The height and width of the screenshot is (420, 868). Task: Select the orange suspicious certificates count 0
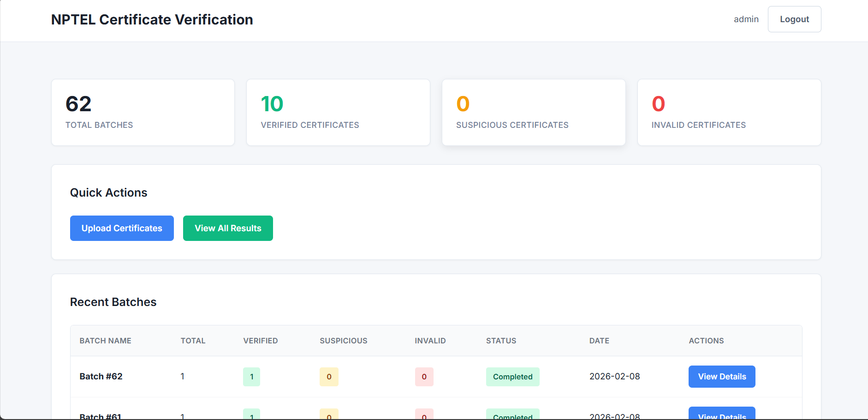pyautogui.click(x=463, y=104)
